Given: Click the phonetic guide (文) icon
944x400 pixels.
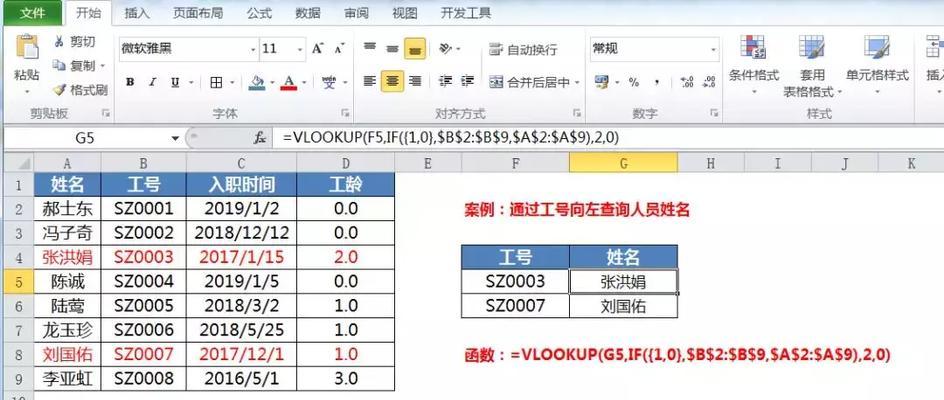Looking at the screenshot, I should [x=329, y=82].
